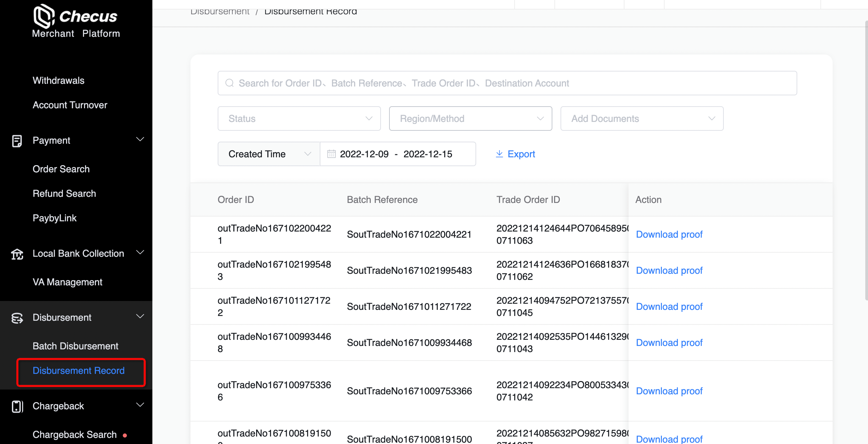
Task: Focus the Order ID search field
Action: click(x=507, y=83)
